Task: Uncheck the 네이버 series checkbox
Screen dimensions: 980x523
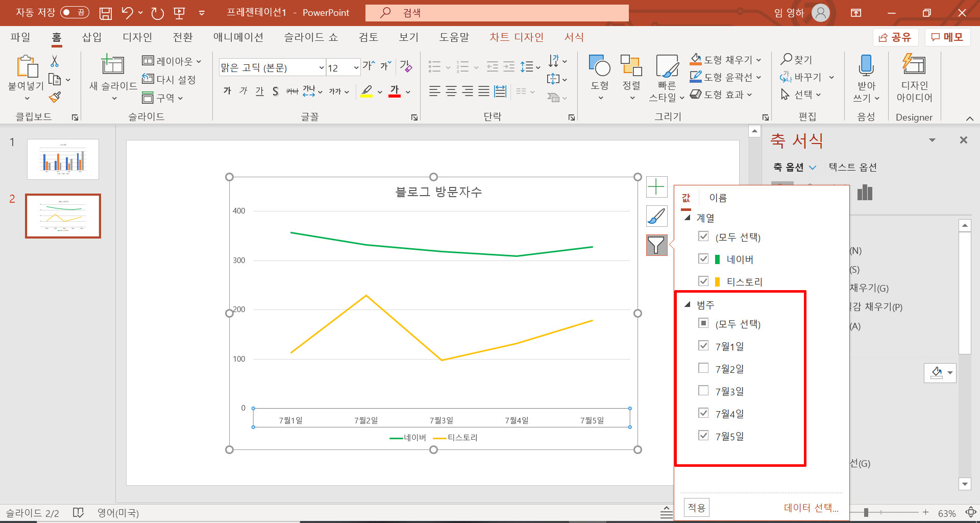Action: [703, 259]
